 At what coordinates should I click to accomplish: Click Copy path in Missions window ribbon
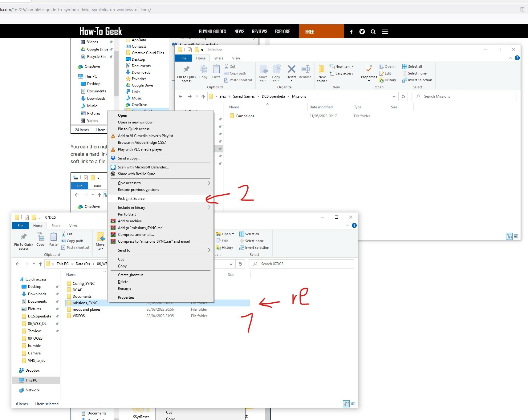pos(235,73)
